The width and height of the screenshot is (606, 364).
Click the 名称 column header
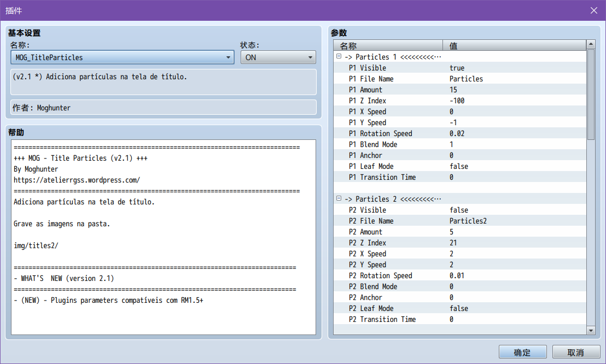pos(388,45)
